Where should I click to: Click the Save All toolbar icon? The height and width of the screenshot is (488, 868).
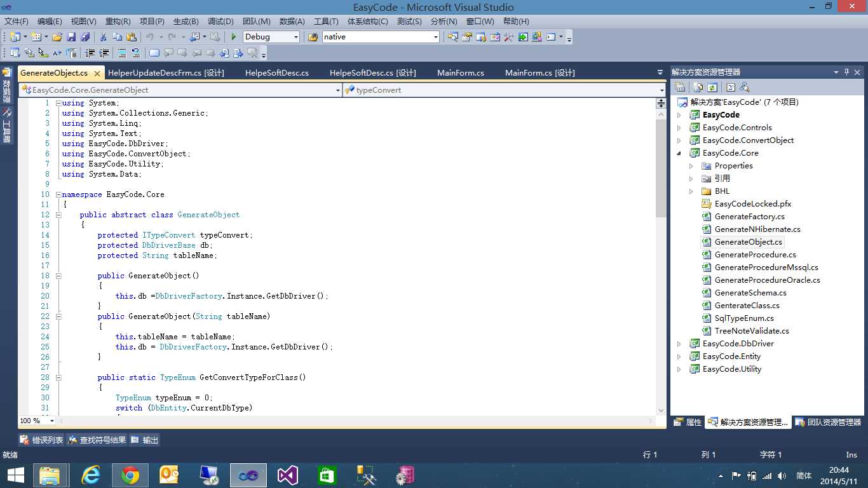coord(85,37)
